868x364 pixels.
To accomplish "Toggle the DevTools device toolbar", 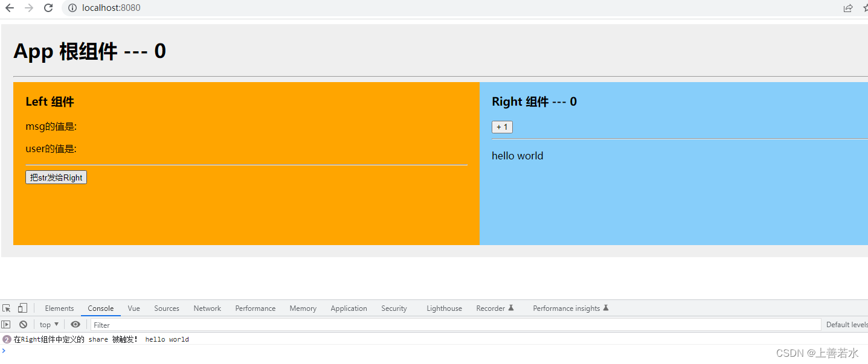I will [x=22, y=308].
